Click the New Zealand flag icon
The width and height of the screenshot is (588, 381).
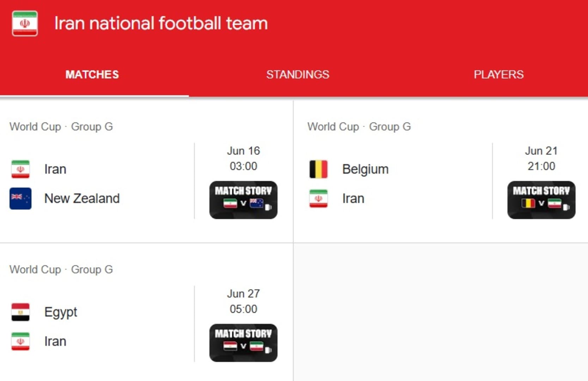20,198
